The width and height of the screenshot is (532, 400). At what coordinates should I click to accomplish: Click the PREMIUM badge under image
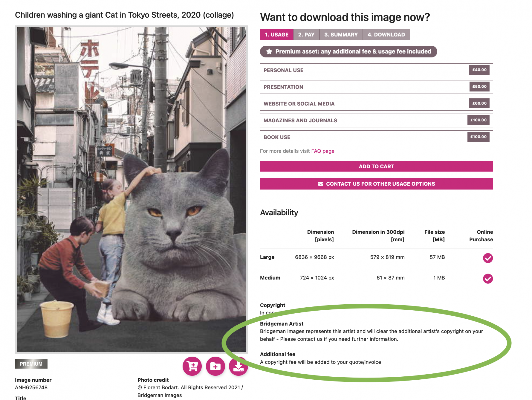coord(31,364)
